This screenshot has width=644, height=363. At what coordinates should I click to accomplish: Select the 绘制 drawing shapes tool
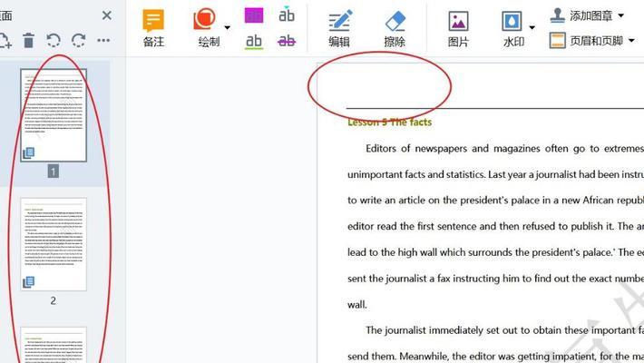(209, 28)
